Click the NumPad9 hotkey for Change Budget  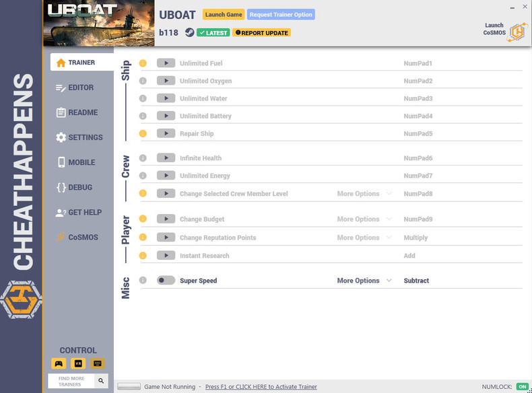[x=418, y=219]
